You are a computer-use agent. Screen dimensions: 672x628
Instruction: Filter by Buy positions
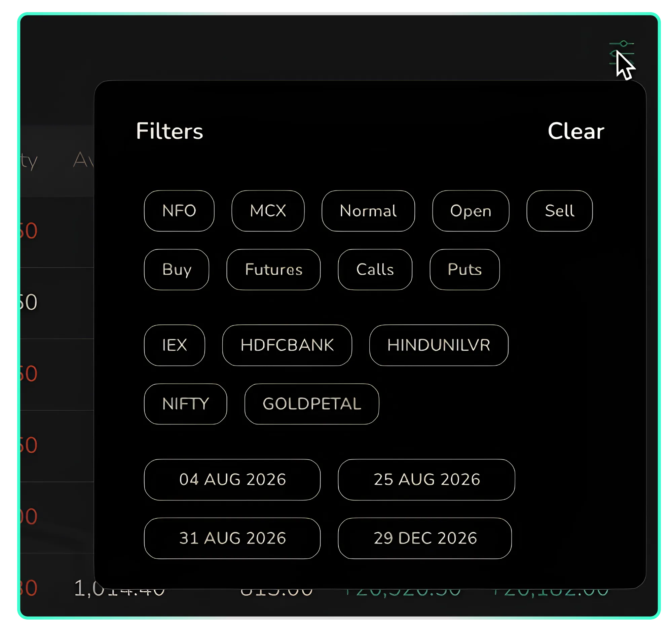click(177, 270)
